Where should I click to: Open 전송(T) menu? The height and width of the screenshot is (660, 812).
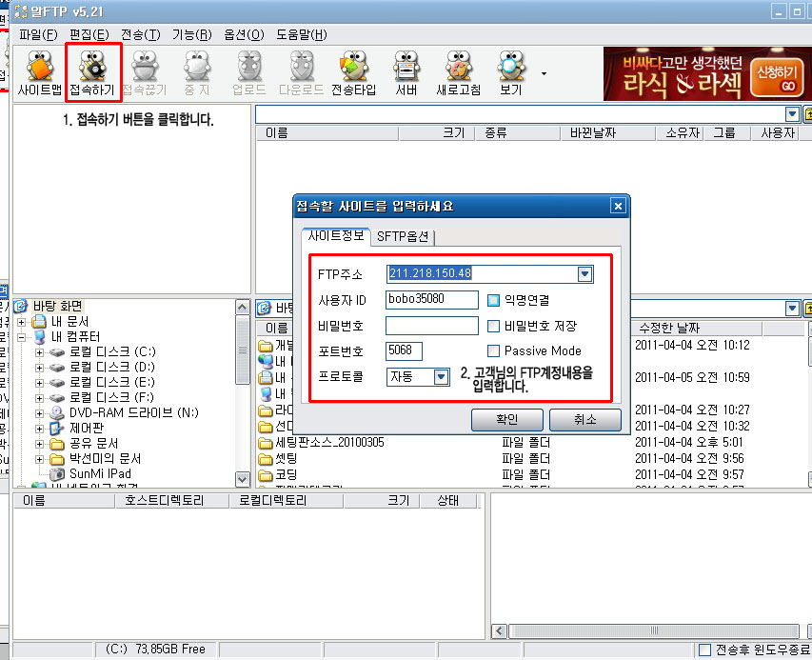tap(140, 34)
